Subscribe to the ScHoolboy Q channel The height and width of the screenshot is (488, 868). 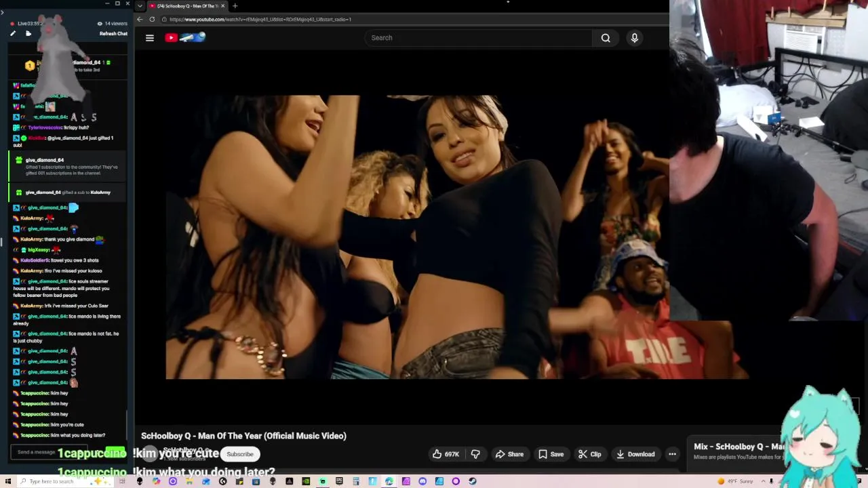pos(239,454)
